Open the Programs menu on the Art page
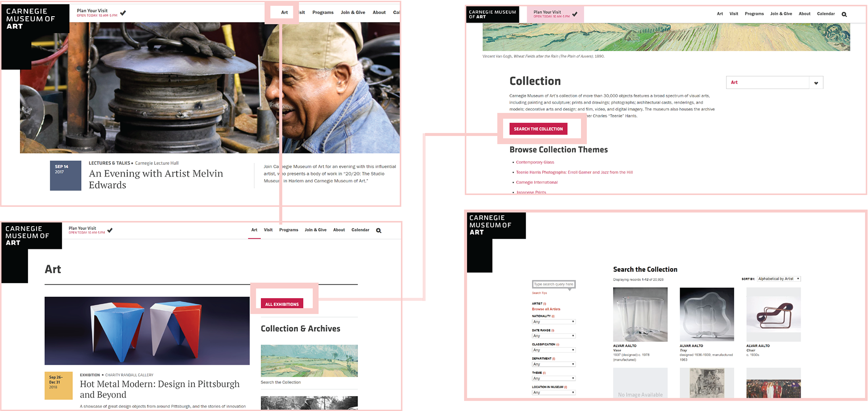Image resolution: width=868 pixels, height=411 pixels. (x=288, y=230)
